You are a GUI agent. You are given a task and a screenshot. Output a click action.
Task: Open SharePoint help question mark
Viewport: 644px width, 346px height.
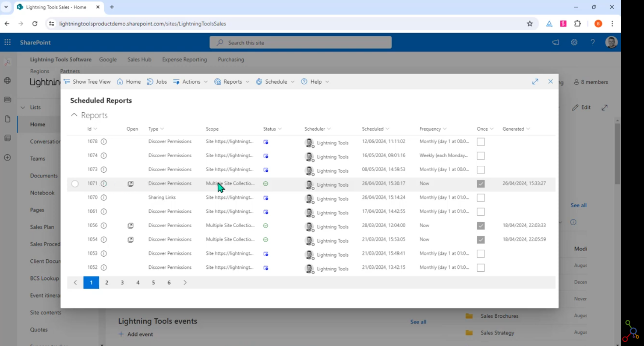(593, 42)
